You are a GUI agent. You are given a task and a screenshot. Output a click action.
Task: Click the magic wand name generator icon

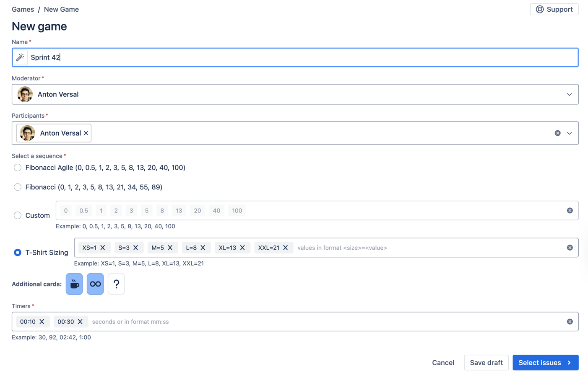tap(20, 57)
